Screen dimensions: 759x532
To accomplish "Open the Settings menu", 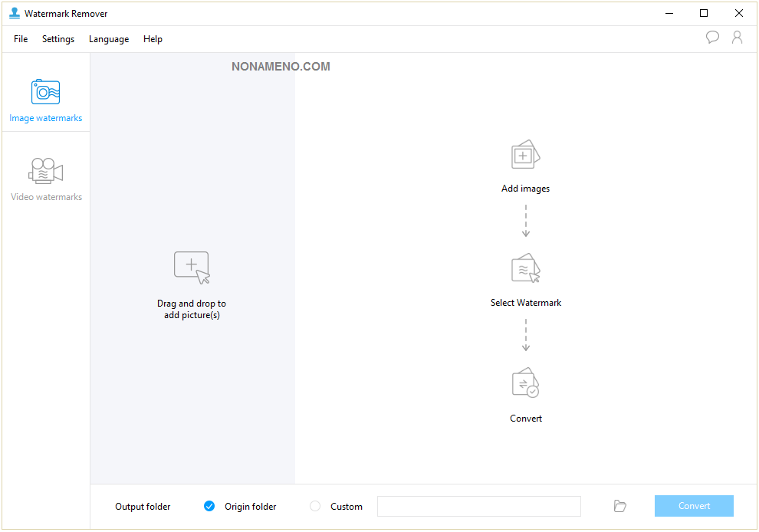I will pyautogui.click(x=58, y=39).
